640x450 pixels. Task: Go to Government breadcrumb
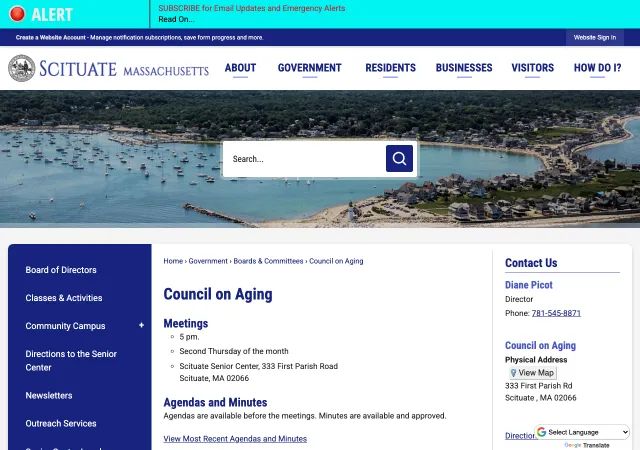(208, 261)
